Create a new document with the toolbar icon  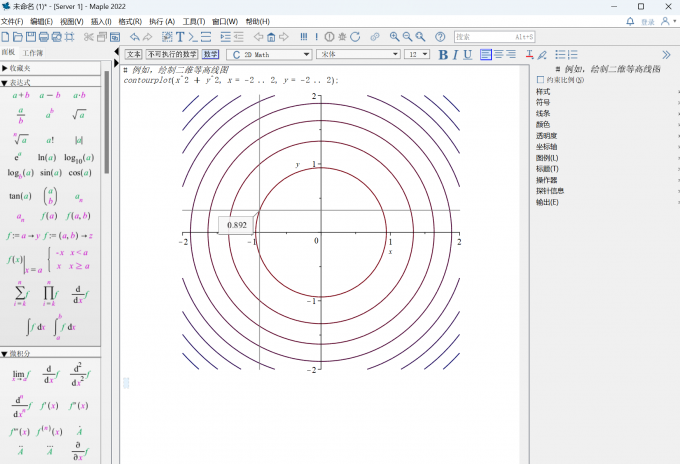[5, 37]
